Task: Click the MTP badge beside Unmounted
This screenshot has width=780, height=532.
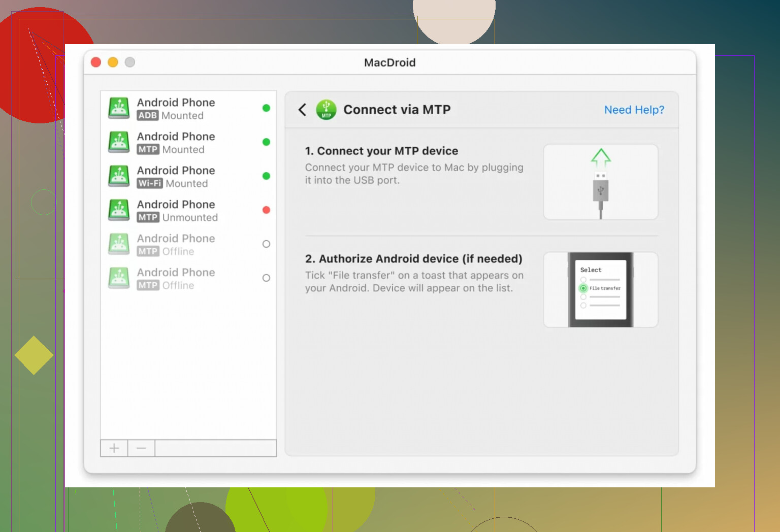Action: tap(148, 218)
